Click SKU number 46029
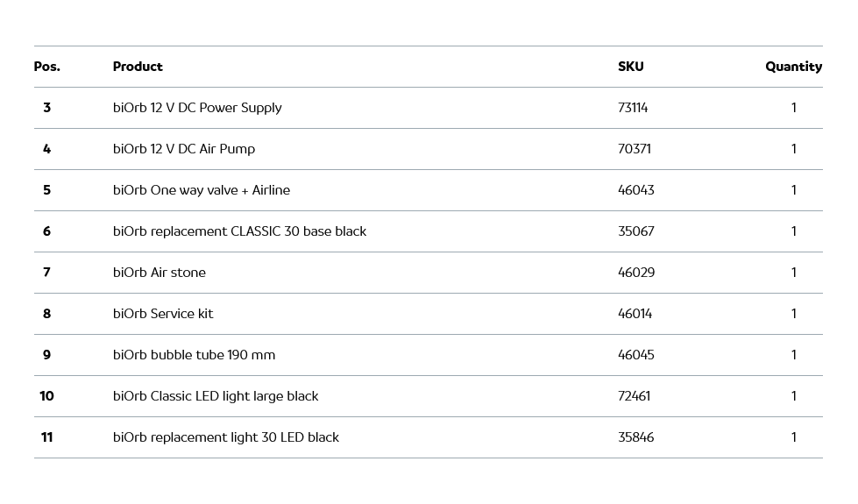Image resolution: width=858 pixels, height=504 pixels. click(636, 273)
